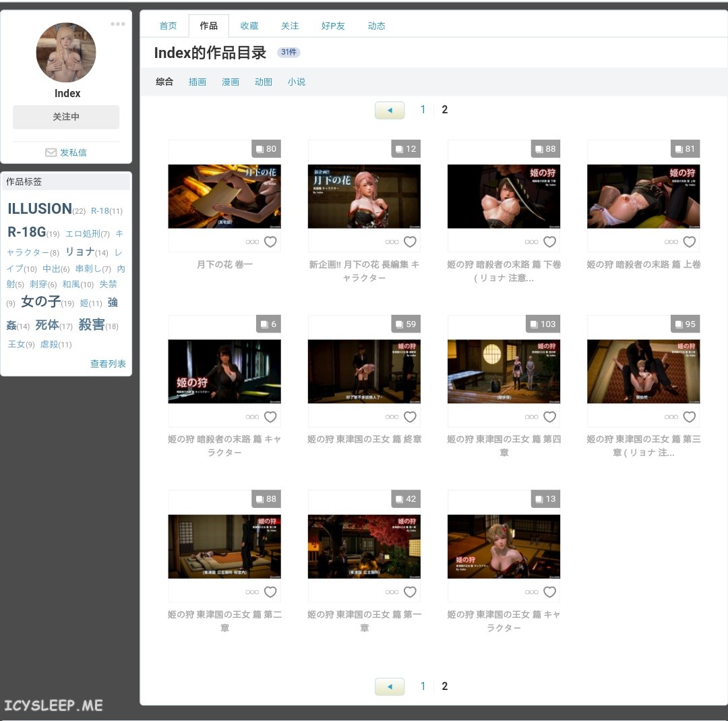Open the more-options dots under 新企画!! 月下の花 長編集

(x=392, y=242)
